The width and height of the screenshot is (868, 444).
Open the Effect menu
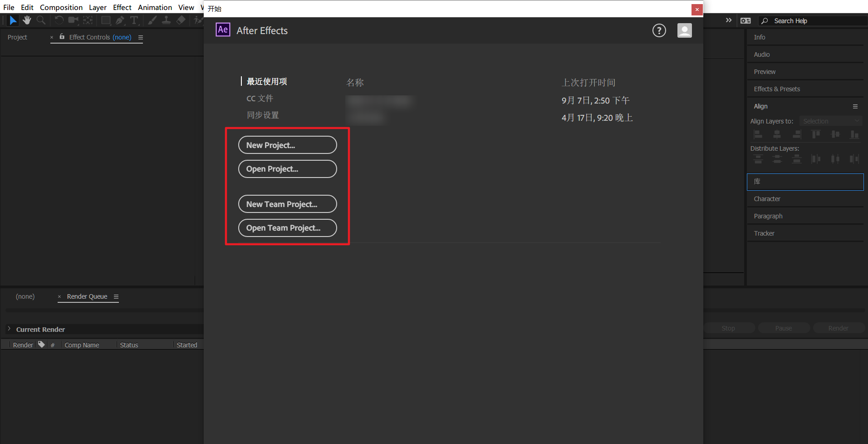122,7
